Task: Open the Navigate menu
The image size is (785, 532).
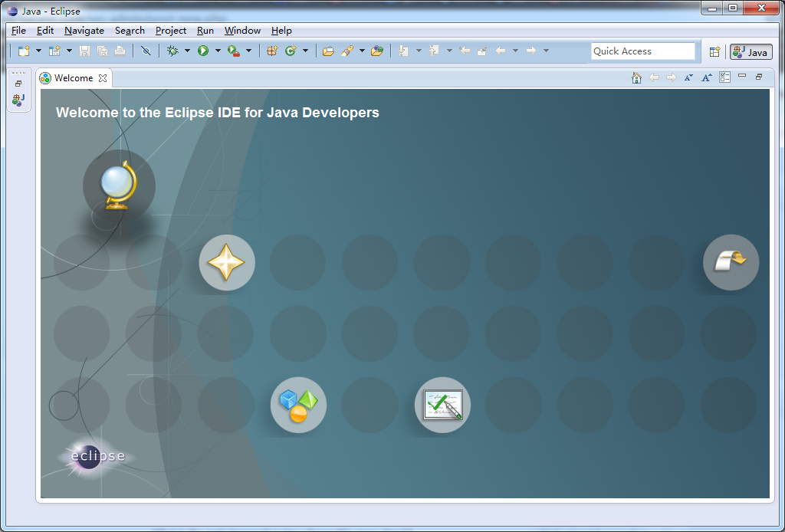Action: (84, 31)
